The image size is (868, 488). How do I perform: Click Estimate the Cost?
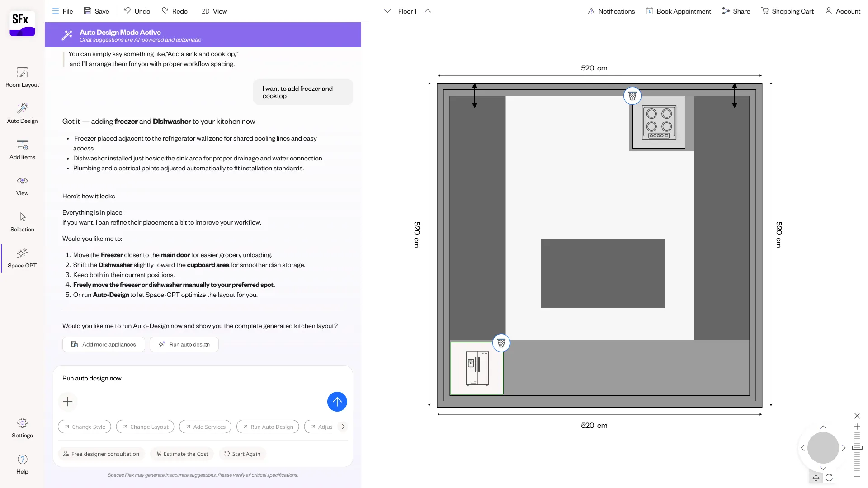coord(182,454)
